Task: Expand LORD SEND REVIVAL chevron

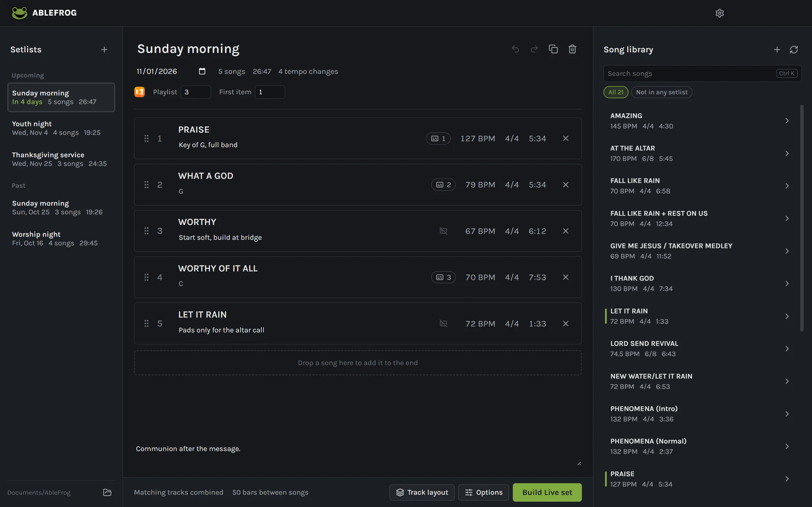Action: [787, 349]
